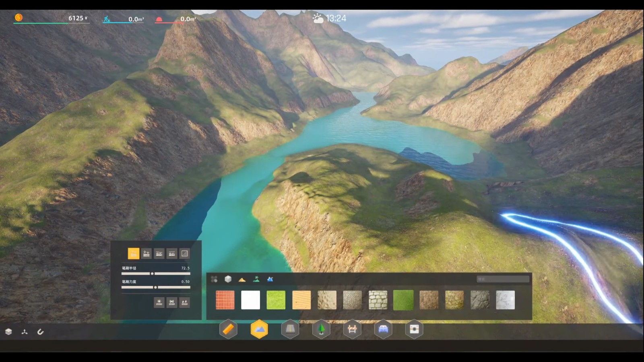
Task: Toggle the sun brush option button
Action: [159, 302]
